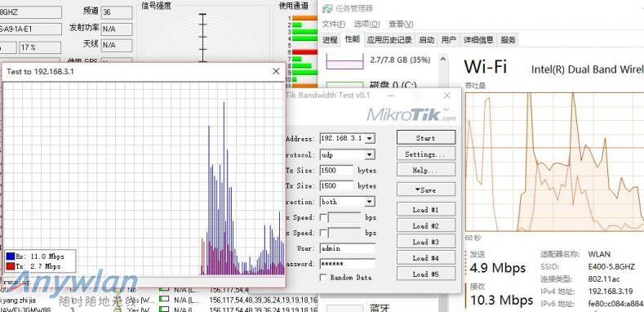The image size is (644, 312).
Task: Open the Protocol udp dropdown
Action: (370, 154)
